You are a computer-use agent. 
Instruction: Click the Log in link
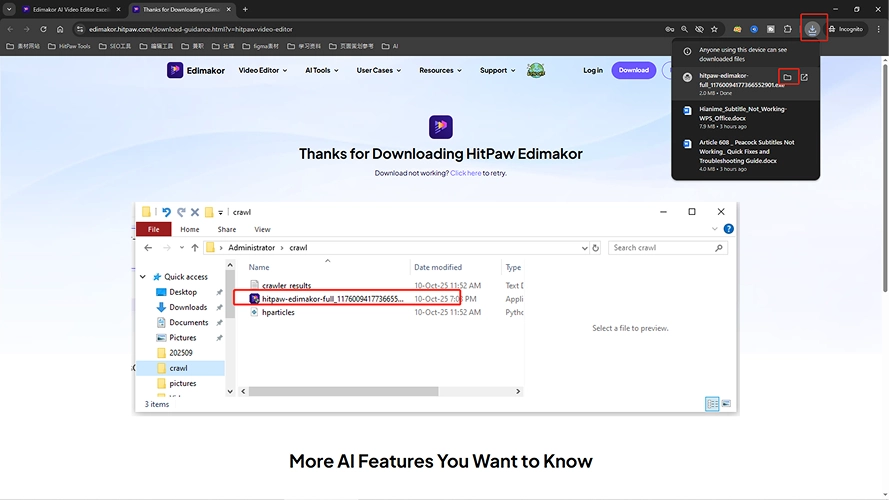592,70
